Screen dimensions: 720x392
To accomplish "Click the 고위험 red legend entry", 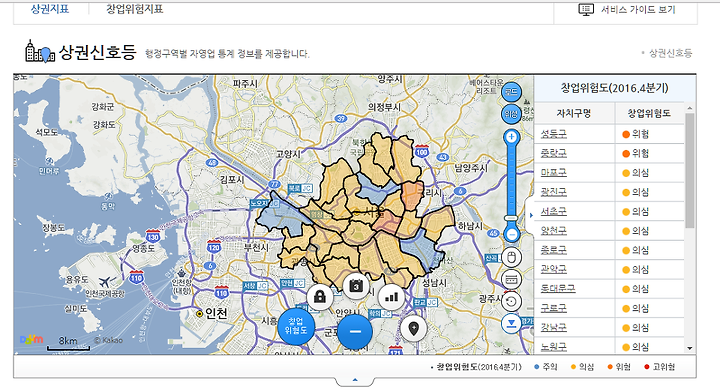I will pyautogui.click(x=660, y=367).
